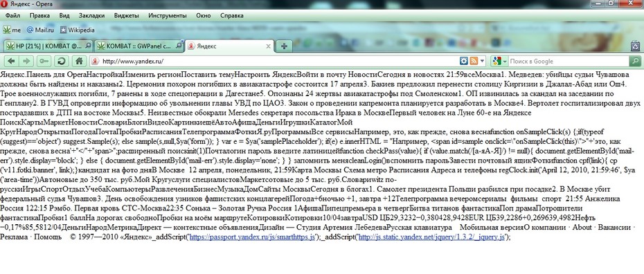
Task: Click the Wand key icon in the toolbar
Action: 44,61
